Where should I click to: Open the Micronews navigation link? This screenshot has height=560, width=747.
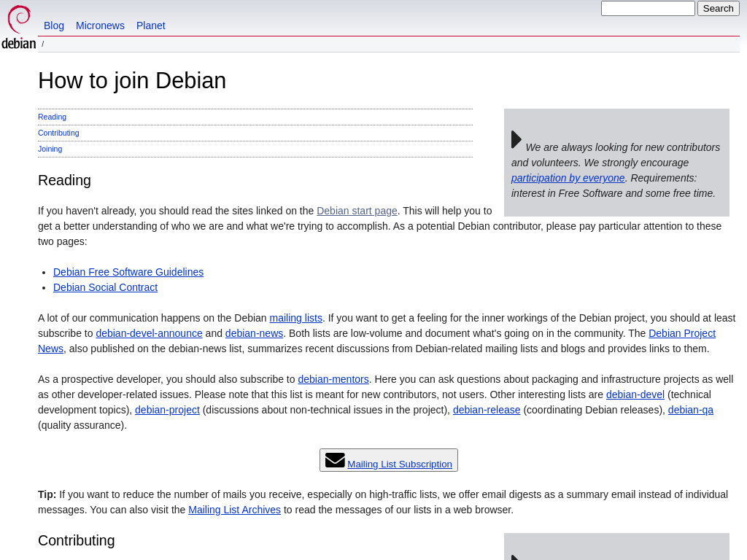tap(100, 26)
